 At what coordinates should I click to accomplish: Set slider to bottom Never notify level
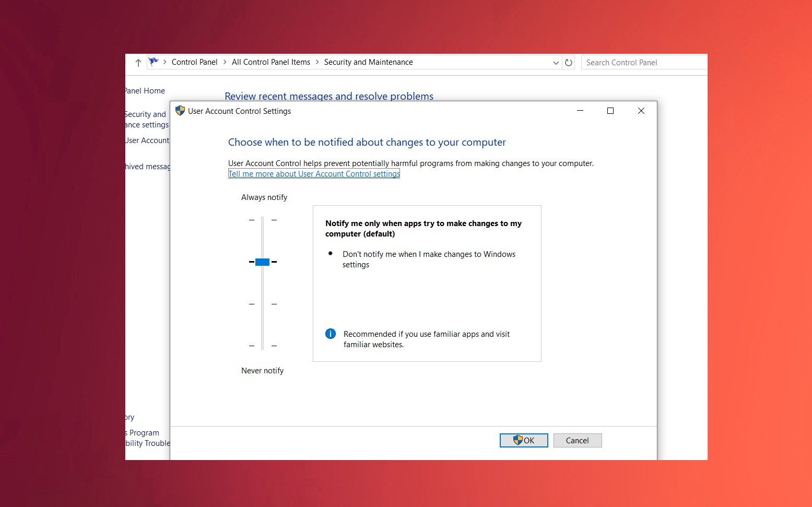pos(262,346)
